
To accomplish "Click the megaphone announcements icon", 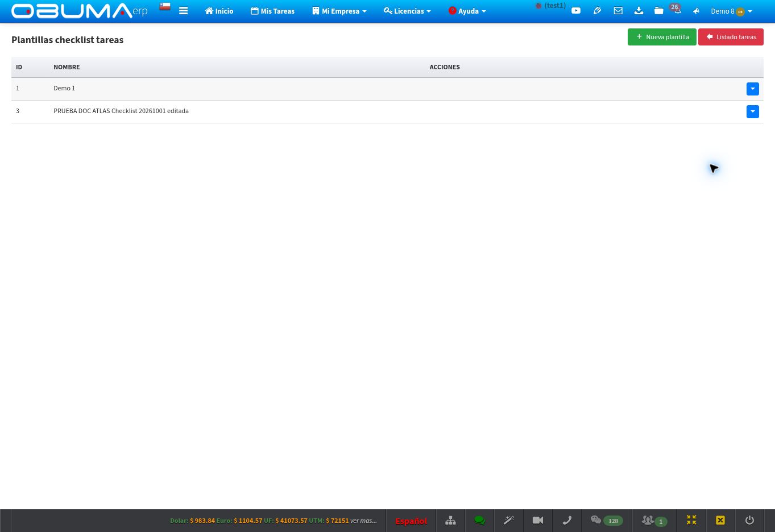I will (x=696, y=11).
